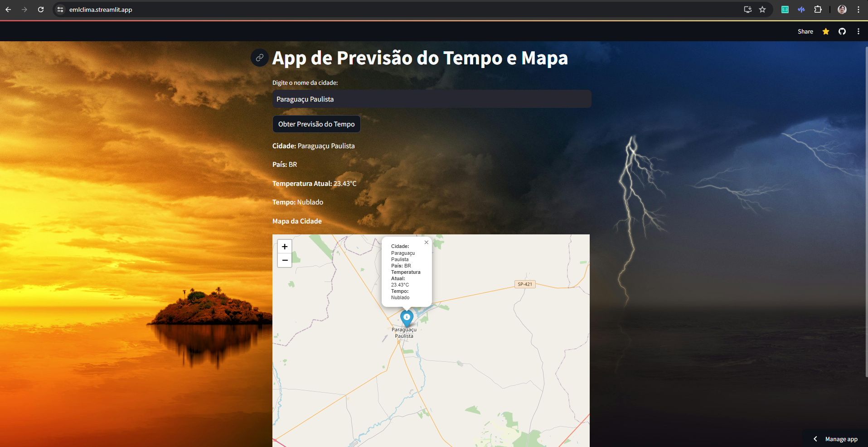Open the teal square browser extension icon
This screenshot has height=447, width=868.
pyautogui.click(x=785, y=10)
